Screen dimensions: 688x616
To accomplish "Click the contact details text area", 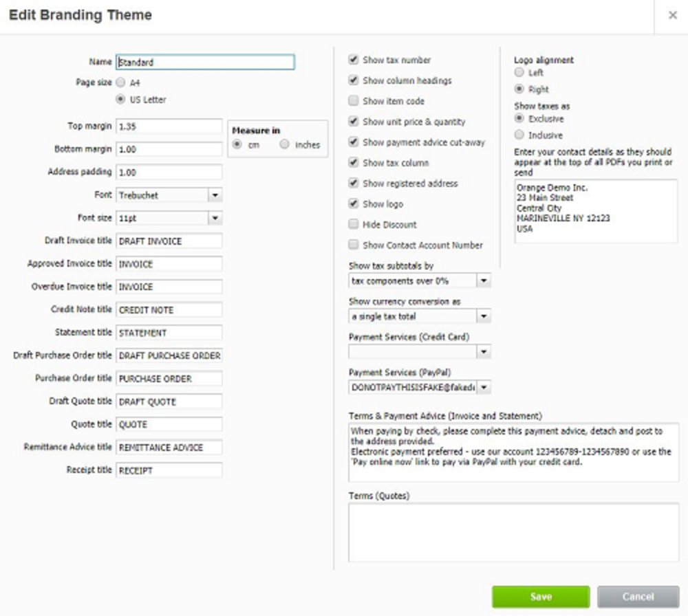I will pos(596,211).
